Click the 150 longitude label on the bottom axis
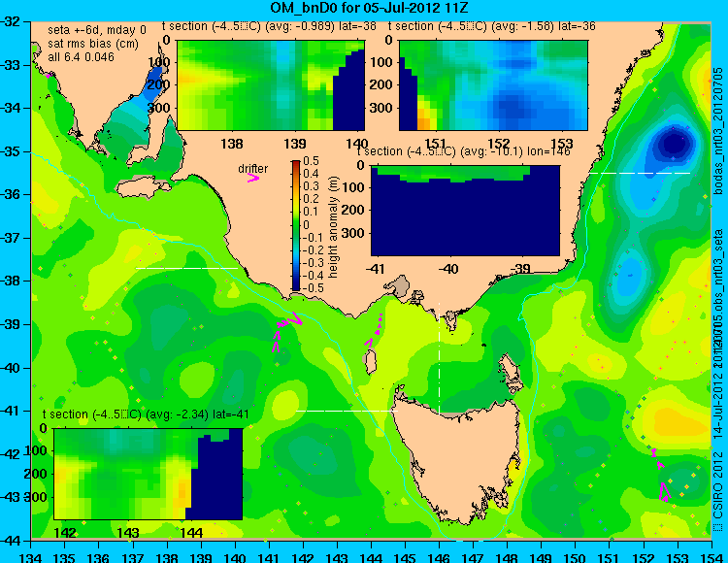Viewport: 728px width, 563px height. pyautogui.click(x=575, y=557)
